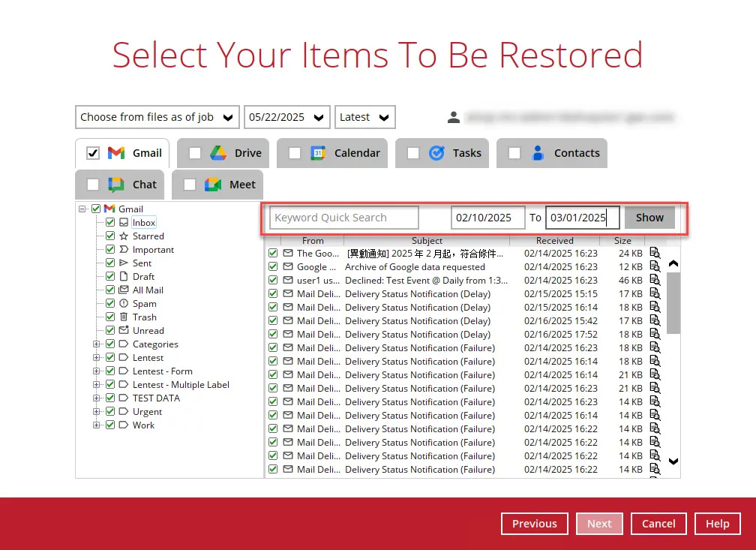756x550 pixels.
Task: Expand the Categories tree node
Action: 96,344
